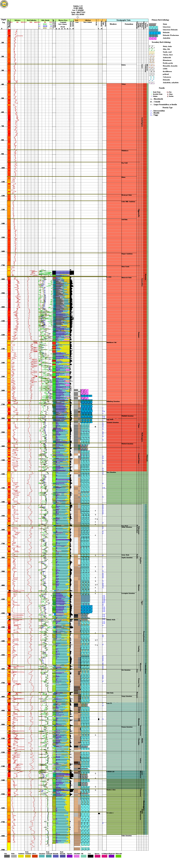Click the 'Elev: (GL) 2830.8' line
Screen dimensions: 181x868
click(78, 14)
